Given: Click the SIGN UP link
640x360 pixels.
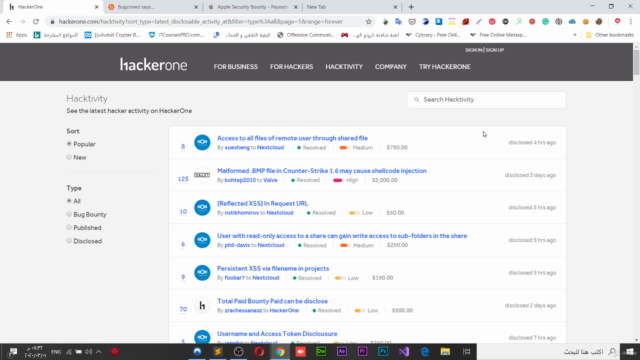Looking at the screenshot, I should [495, 50].
